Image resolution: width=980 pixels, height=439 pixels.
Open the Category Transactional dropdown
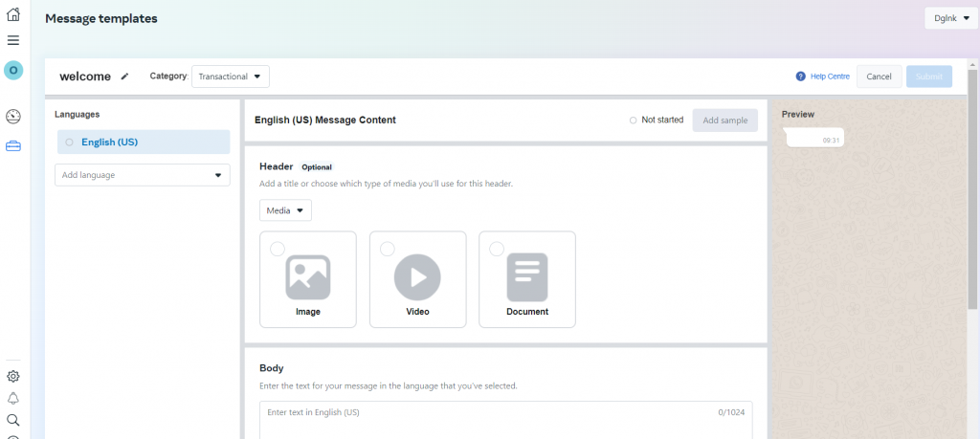click(231, 77)
